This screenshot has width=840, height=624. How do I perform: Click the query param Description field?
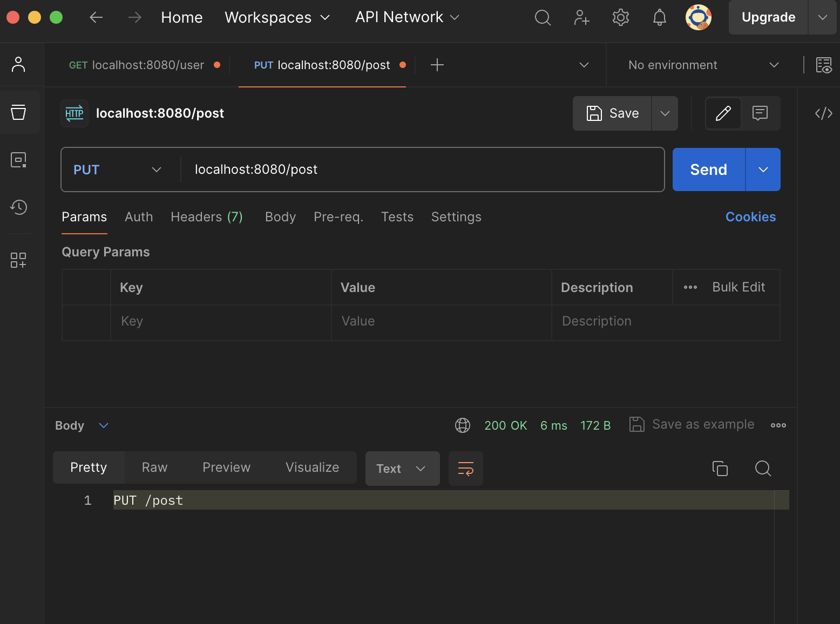point(666,321)
